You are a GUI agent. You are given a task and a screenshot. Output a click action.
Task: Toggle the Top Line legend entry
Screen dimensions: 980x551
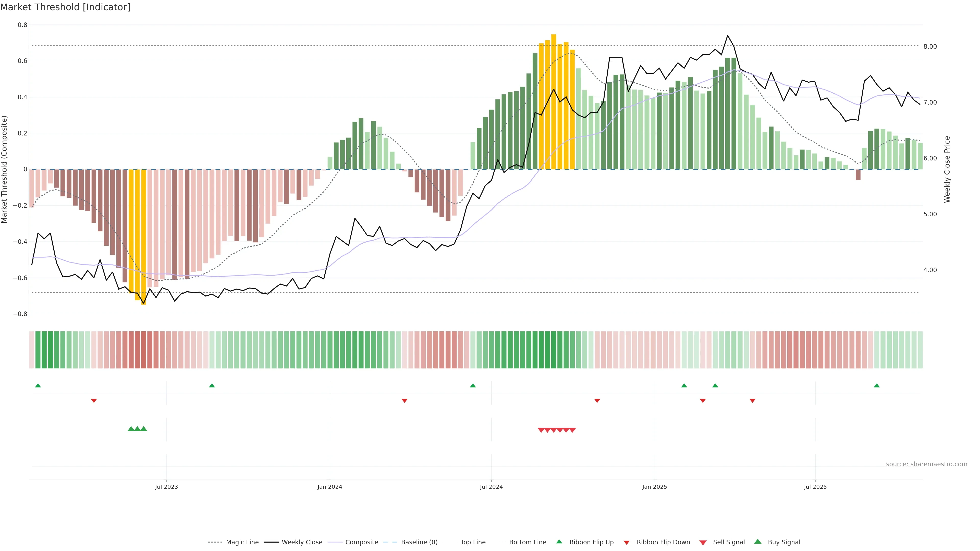tap(473, 542)
